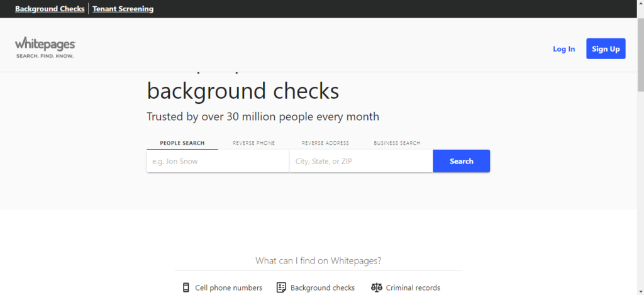Click the Criminal records text
The image size is (644, 295).
coord(413,287)
